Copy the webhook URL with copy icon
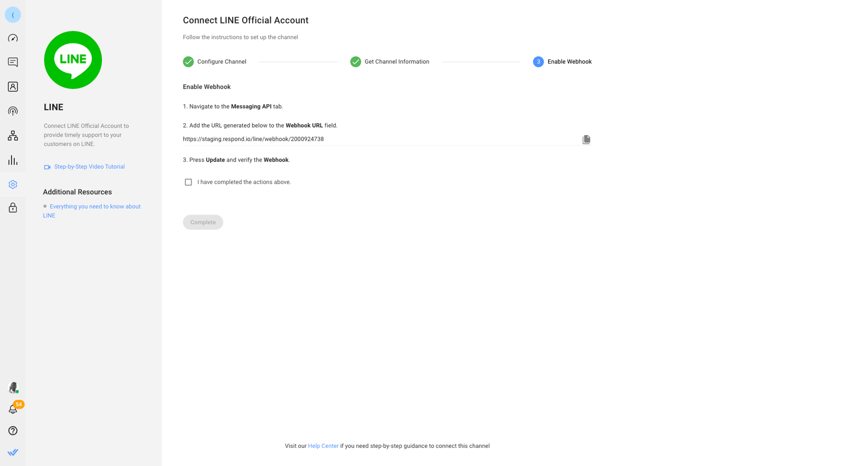This screenshot has width=868, height=466. (586, 139)
